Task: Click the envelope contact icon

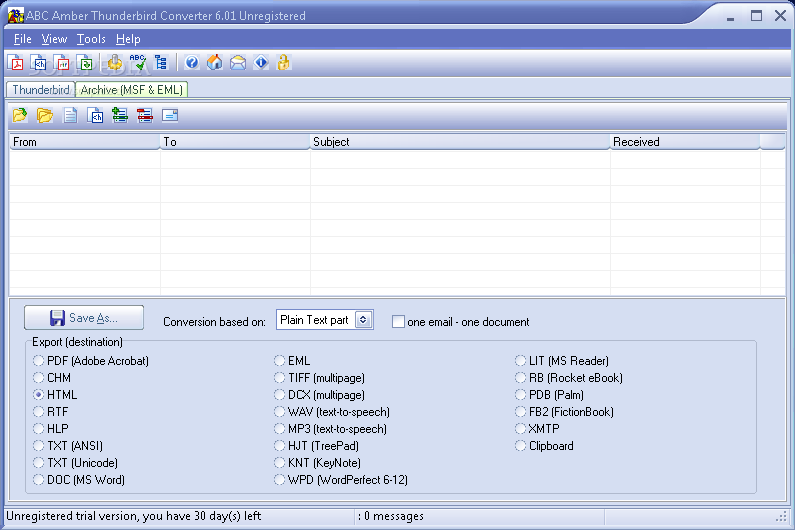Action: point(238,63)
